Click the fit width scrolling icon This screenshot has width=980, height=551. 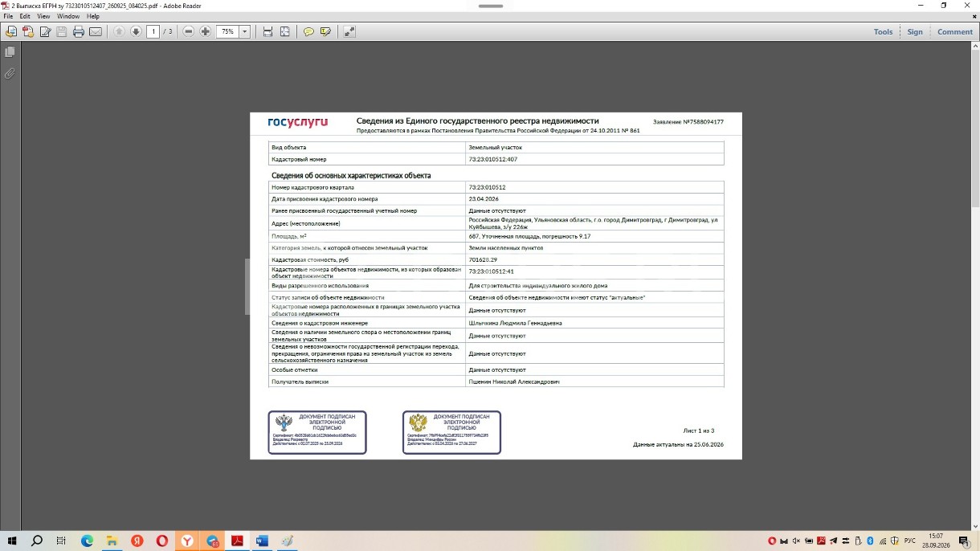(x=267, y=31)
